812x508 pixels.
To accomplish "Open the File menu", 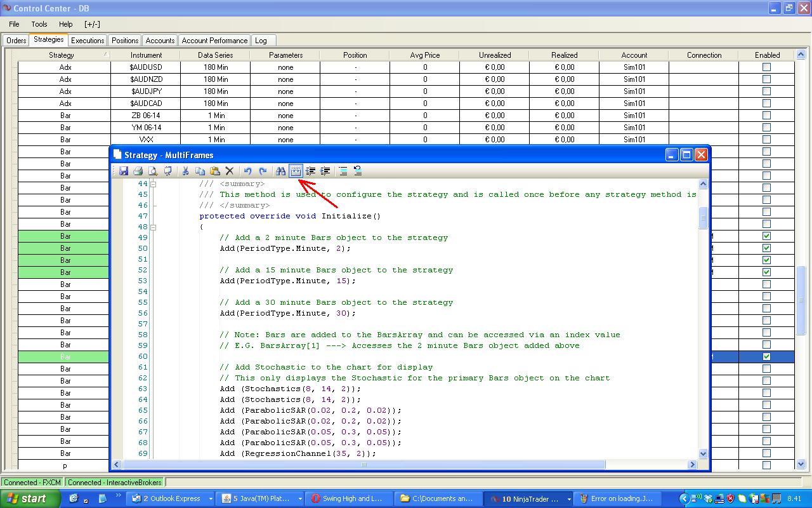I will coord(14,24).
